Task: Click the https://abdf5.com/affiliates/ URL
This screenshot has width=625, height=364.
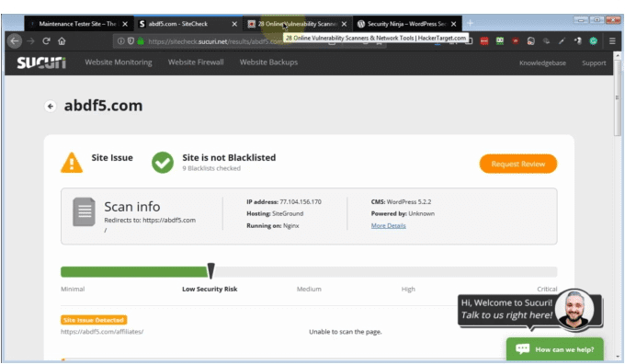Action: coord(102,332)
